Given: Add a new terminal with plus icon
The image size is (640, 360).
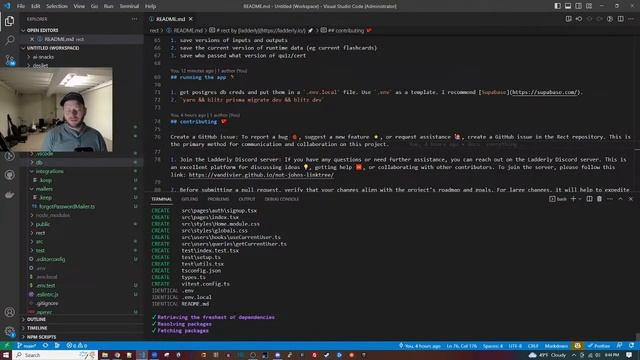Looking at the screenshot, I should coord(573,199).
